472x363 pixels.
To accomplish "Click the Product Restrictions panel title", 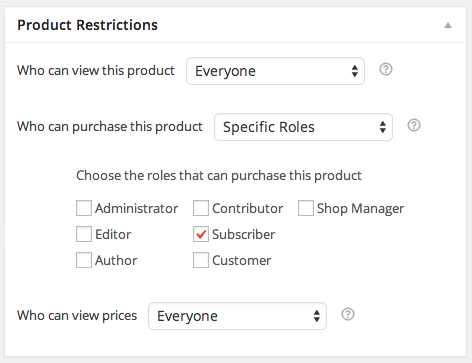I will point(87,25).
